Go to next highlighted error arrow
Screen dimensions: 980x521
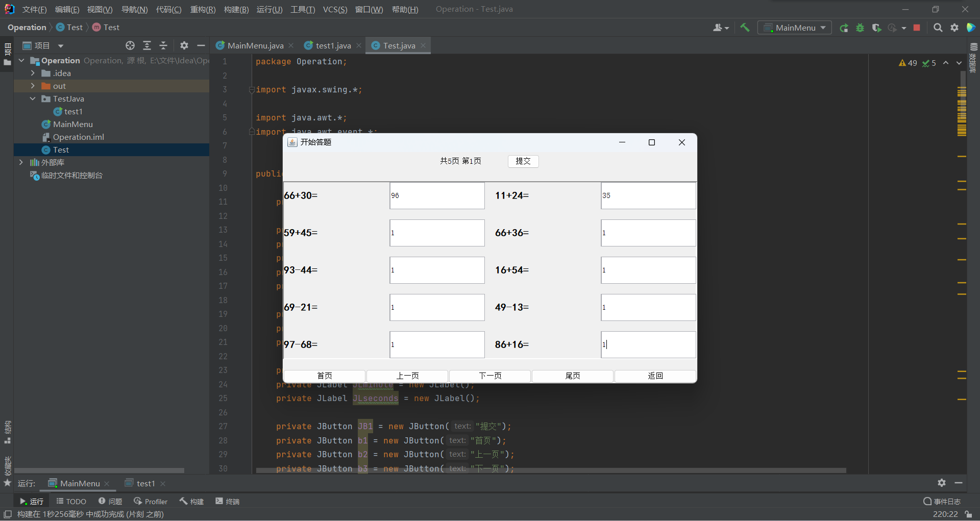[959, 63]
